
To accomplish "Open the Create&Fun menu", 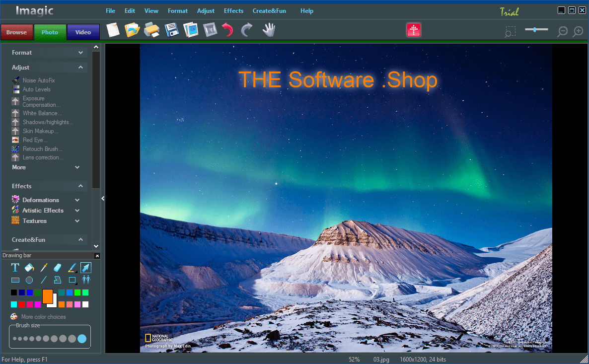I will coord(269,11).
